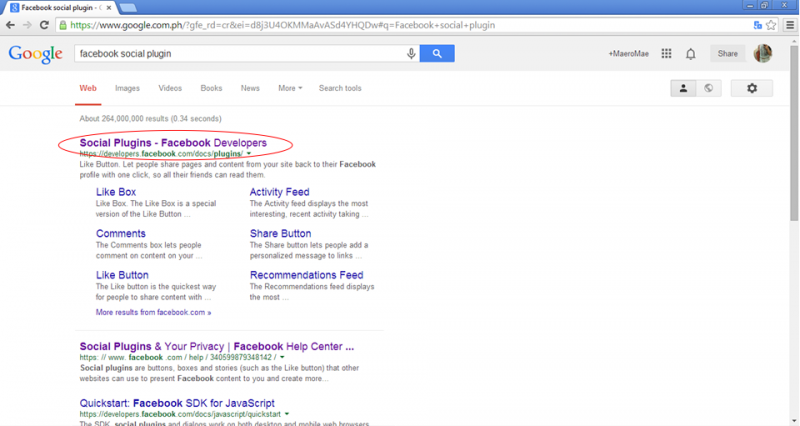Switch to global results with globe icon
Image resolution: width=800 pixels, height=426 pixels.
(x=709, y=88)
